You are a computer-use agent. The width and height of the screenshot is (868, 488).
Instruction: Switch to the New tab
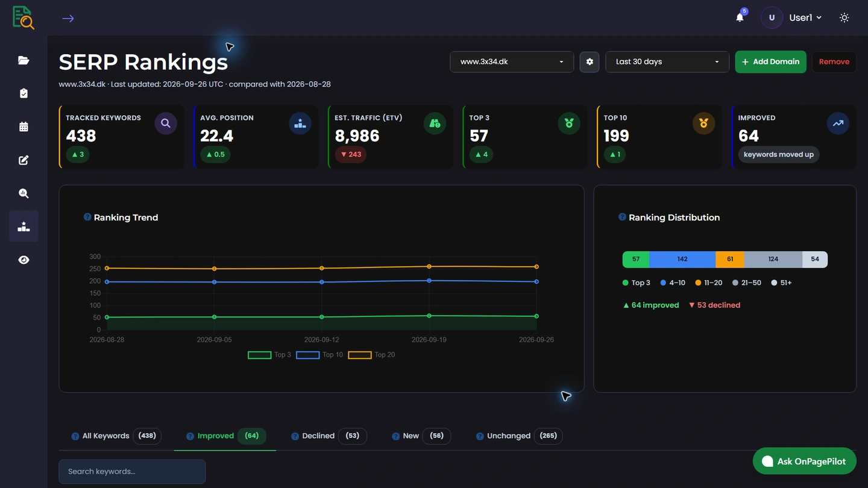point(421,436)
